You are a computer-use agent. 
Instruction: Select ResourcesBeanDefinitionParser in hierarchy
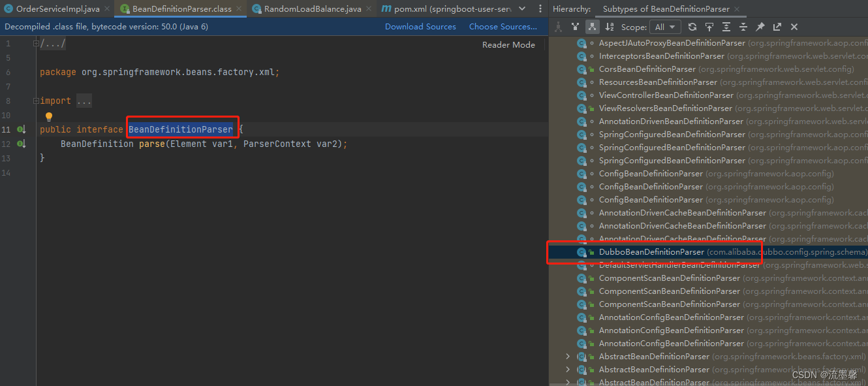658,82
